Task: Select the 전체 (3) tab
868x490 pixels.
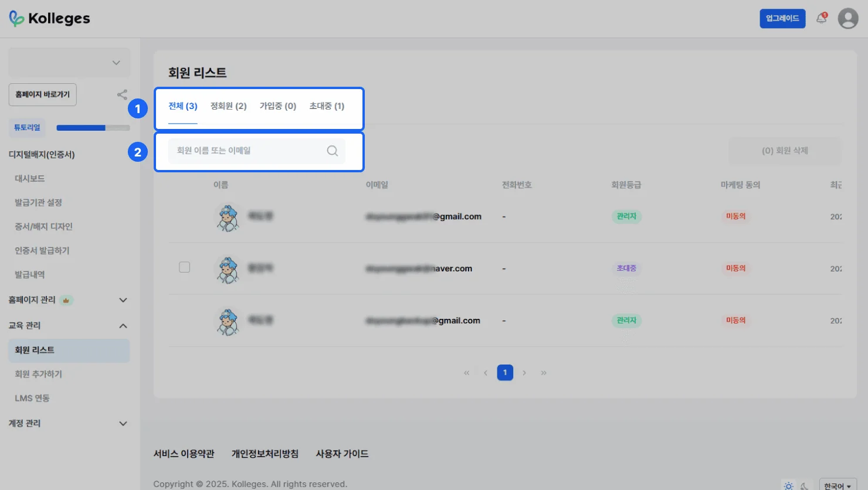Action: coord(183,106)
